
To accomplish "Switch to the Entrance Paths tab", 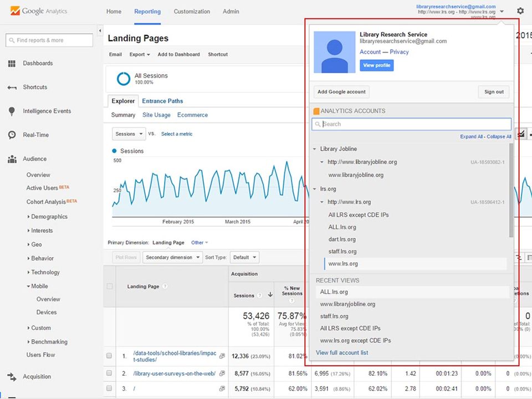I will pos(162,101).
